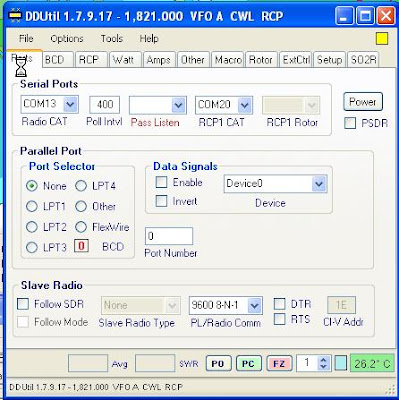
Task: Click the Poll Intvl field showing 400
Action: (104, 105)
